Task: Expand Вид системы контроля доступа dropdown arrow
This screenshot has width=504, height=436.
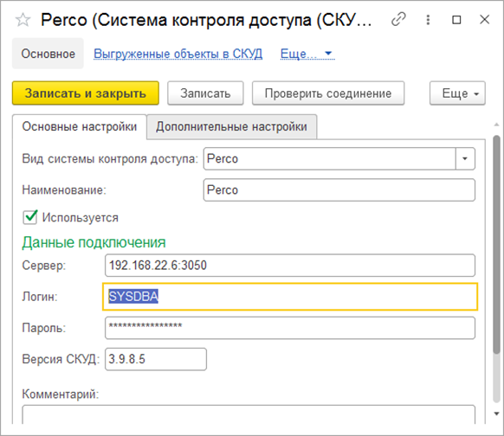Action: [465, 158]
